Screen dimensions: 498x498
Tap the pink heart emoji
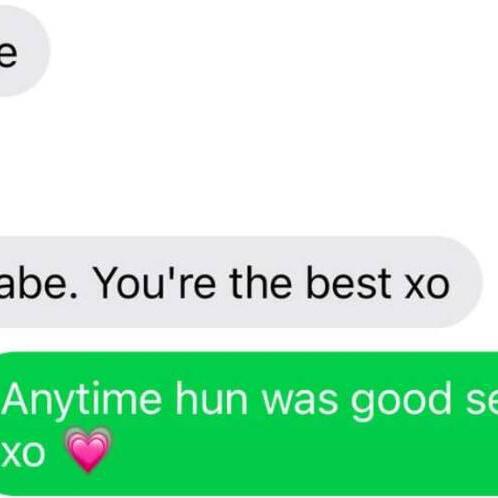88,450
